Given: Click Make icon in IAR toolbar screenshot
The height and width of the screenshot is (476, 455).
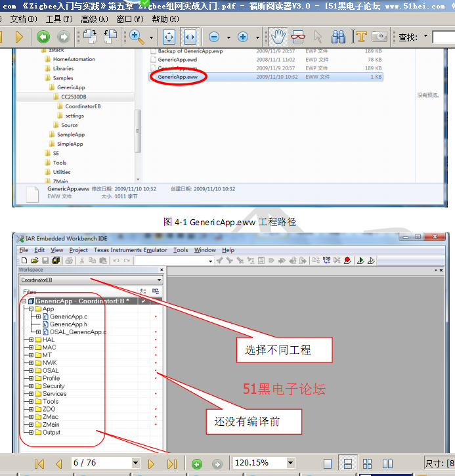Looking at the screenshot, I should pos(326,261).
